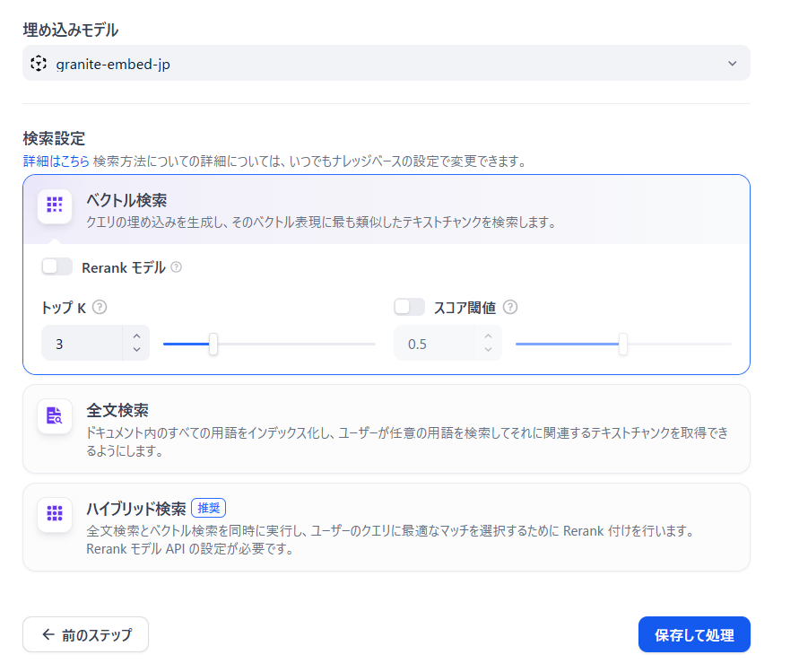Image resolution: width=799 pixels, height=672 pixels.
Task: Click the ベクトル検索 grid icon
Action: (x=55, y=205)
